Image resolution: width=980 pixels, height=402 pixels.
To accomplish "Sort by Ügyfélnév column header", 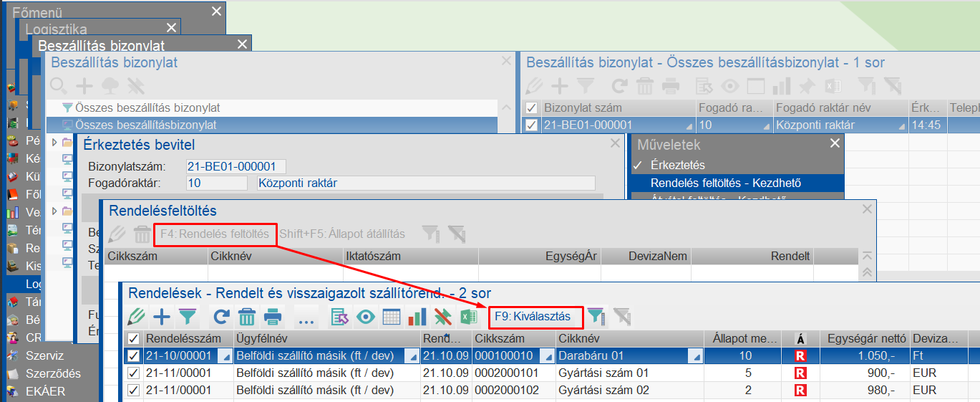I will 326,338.
